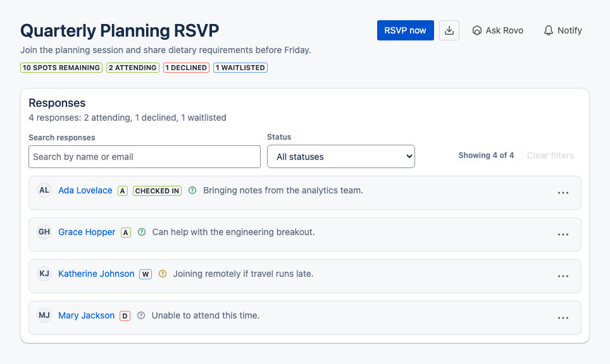This screenshot has width=610, height=364.
Task: Open Mary Jackson's profile link
Action: click(86, 315)
